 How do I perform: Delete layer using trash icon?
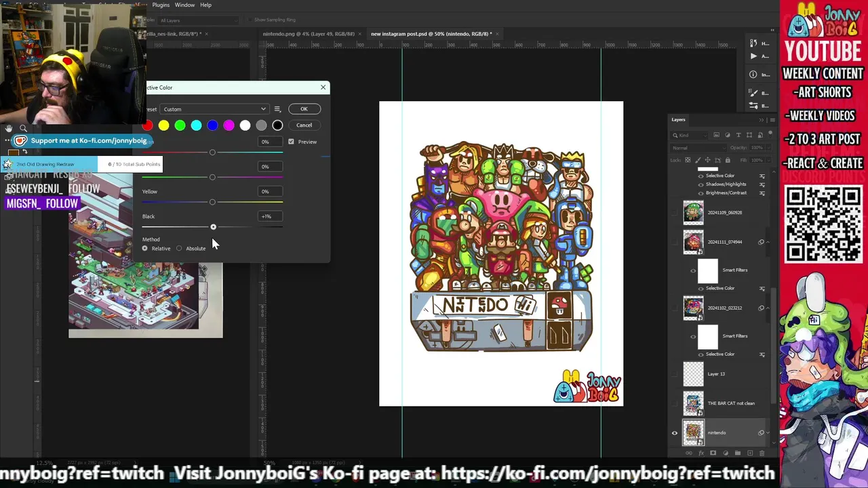point(762,453)
